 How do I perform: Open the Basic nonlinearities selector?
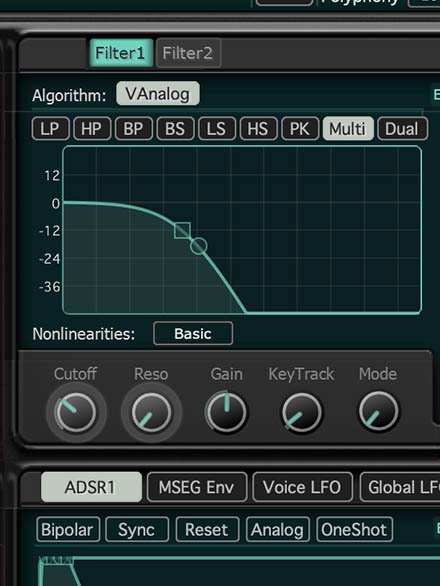tap(193, 333)
